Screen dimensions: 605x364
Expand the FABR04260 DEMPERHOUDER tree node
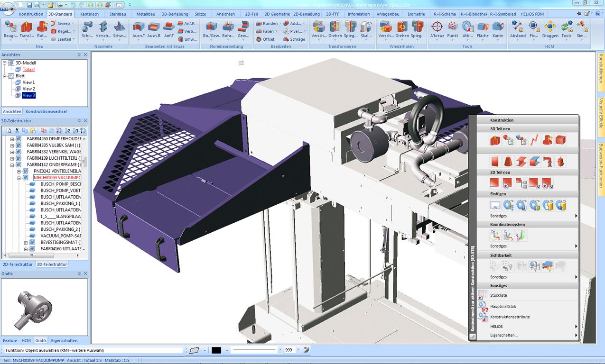pyautogui.click(x=12, y=139)
